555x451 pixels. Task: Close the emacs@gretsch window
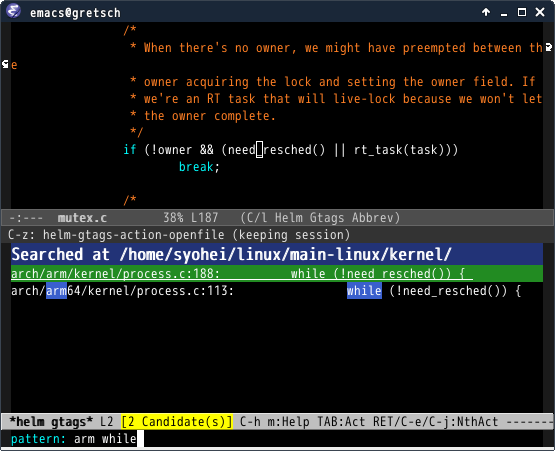point(540,12)
